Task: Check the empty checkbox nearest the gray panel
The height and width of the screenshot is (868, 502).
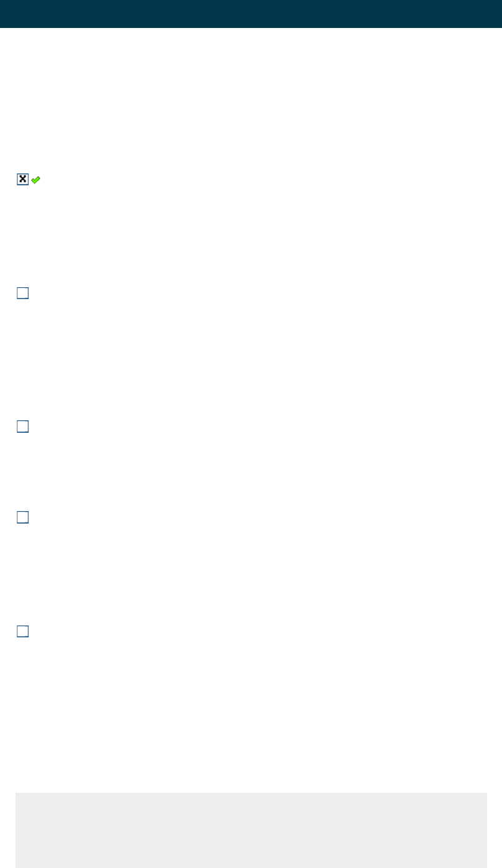Action: [23, 632]
